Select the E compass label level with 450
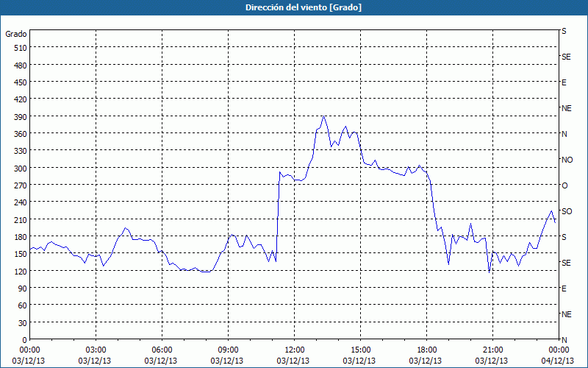 564,82
